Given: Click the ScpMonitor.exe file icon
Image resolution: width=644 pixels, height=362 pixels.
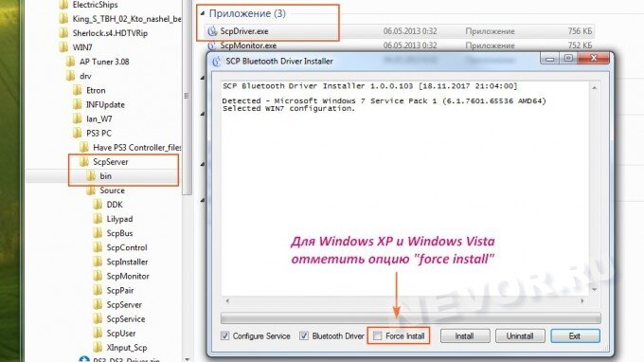Looking at the screenshot, I should (x=212, y=45).
